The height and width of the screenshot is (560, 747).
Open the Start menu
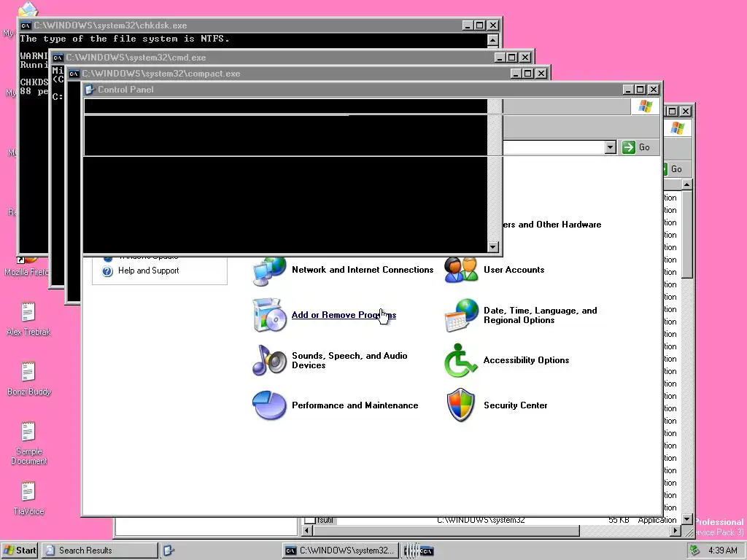20,551
